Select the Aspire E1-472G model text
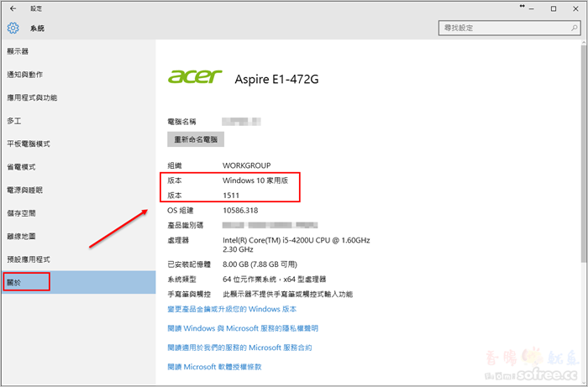588x387 pixels. pyautogui.click(x=276, y=80)
